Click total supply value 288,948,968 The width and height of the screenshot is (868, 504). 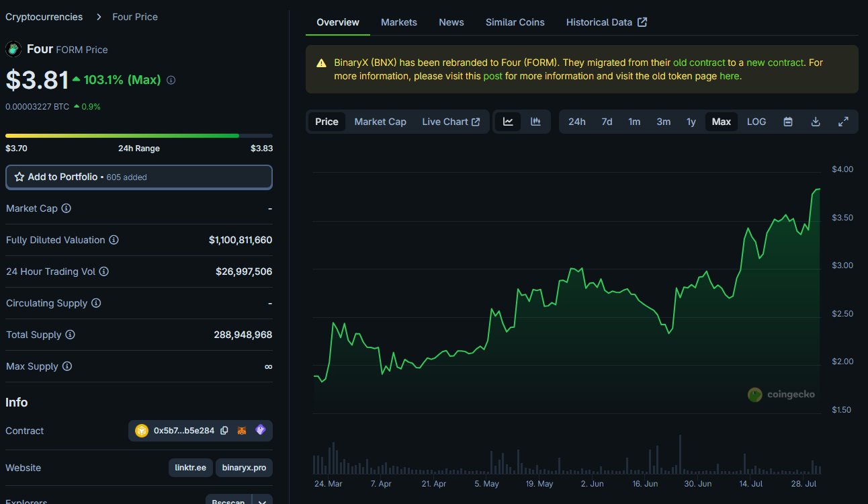[x=243, y=335]
